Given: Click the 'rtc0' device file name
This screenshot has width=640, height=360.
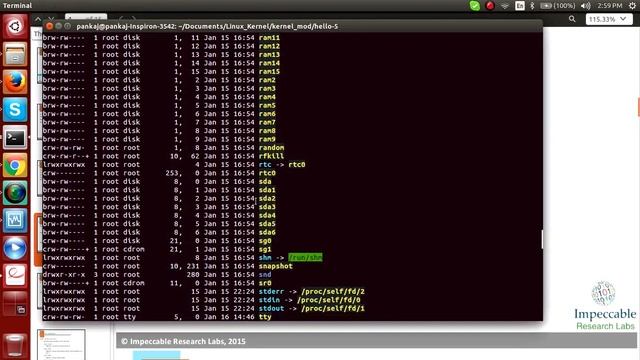Looking at the screenshot, I should [267, 173].
